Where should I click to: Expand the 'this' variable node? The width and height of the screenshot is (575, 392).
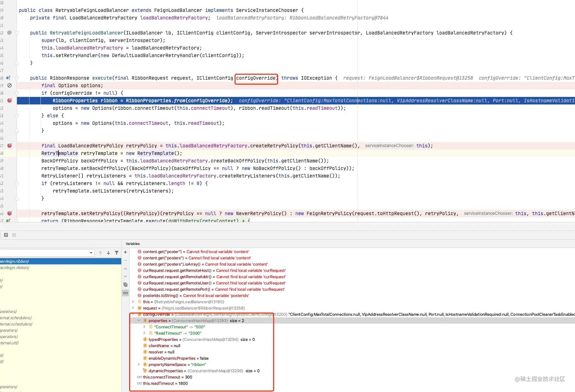coord(133,302)
